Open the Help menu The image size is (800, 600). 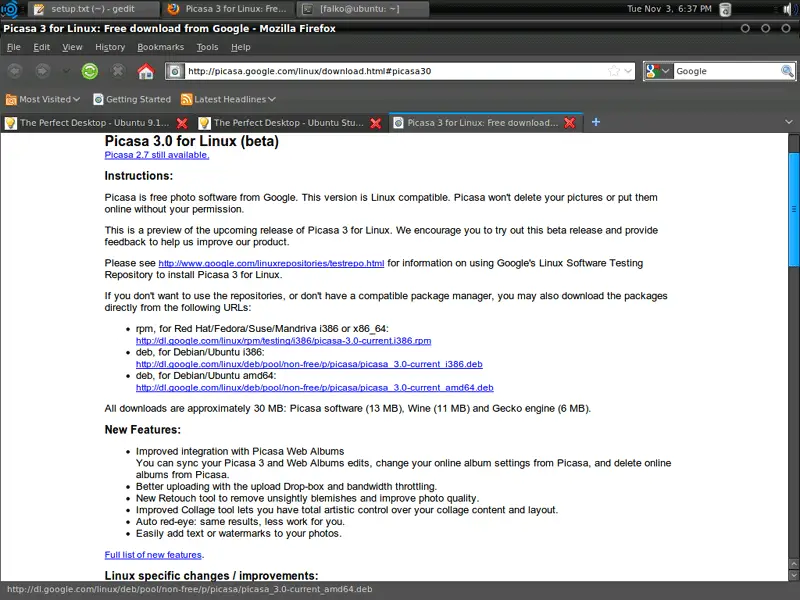pos(240,47)
